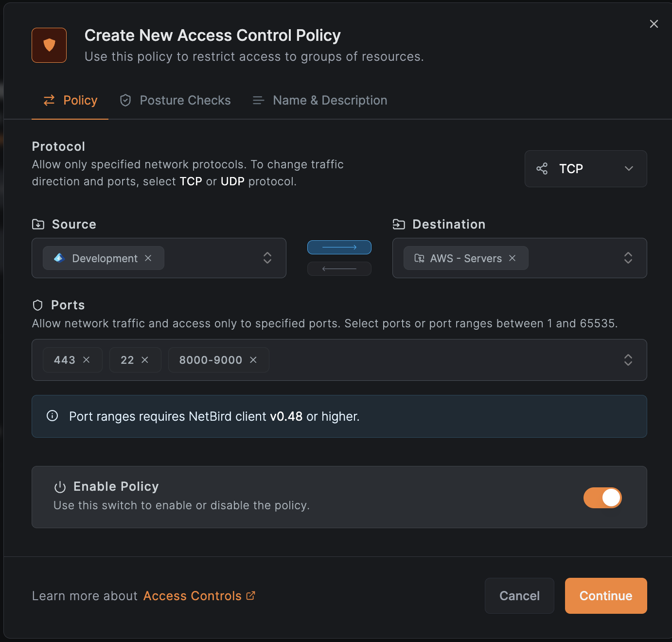Toggle the Enable Policy switch off
The width and height of the screenshot is (672, 642).
(602, 498)
